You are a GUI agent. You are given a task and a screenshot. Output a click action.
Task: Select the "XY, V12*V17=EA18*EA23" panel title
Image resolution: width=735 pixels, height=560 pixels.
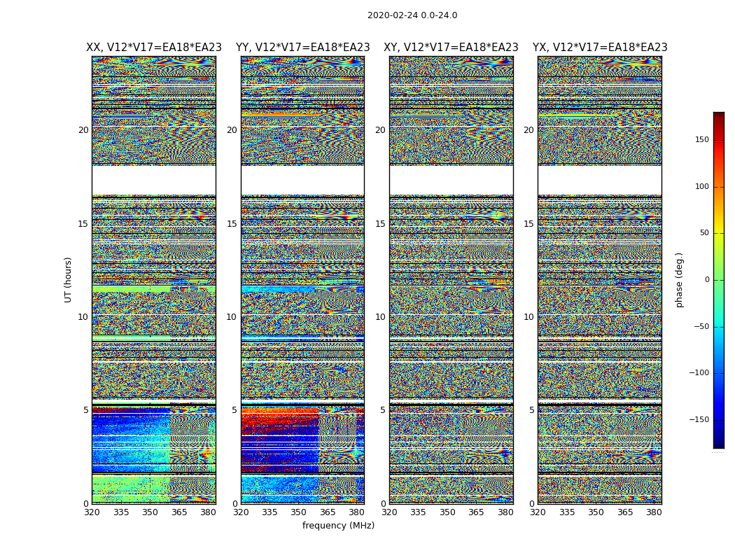click(x=451, y=48)
